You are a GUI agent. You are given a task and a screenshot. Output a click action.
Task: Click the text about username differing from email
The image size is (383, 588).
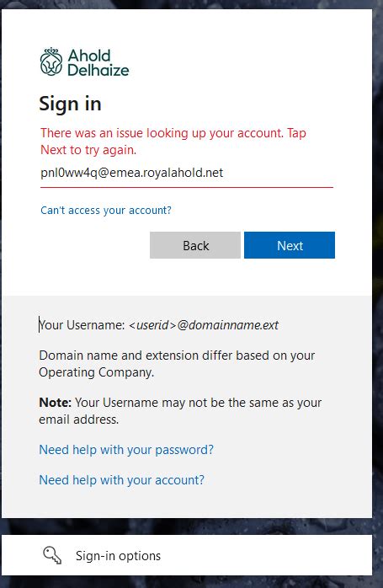[180, 410]
